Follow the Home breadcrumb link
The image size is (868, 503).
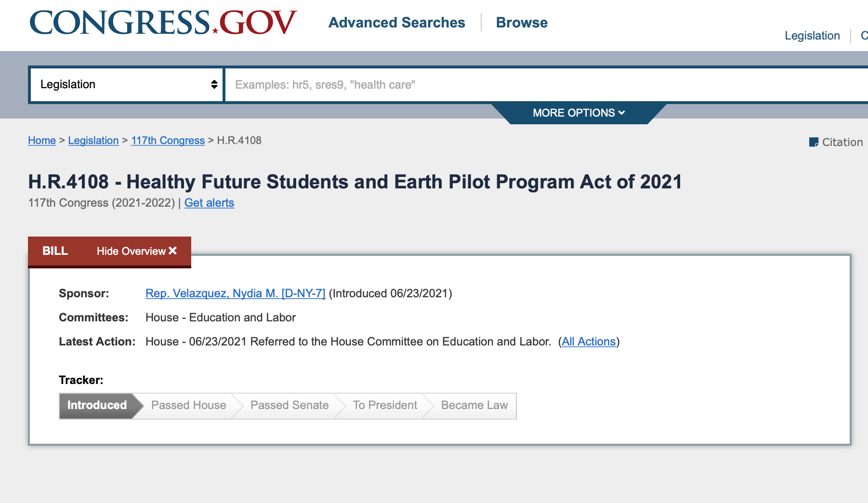(42, 141)
